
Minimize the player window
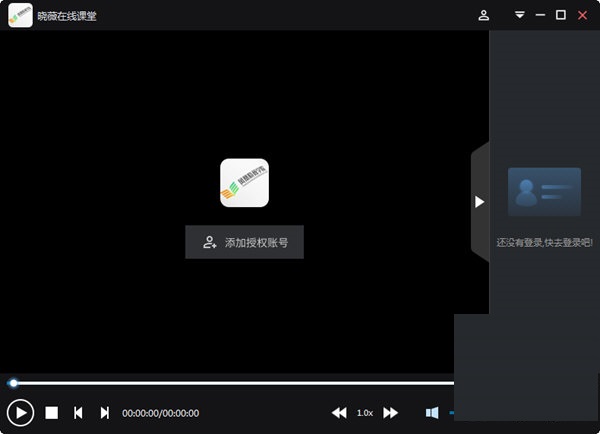[x=541, y=15]
